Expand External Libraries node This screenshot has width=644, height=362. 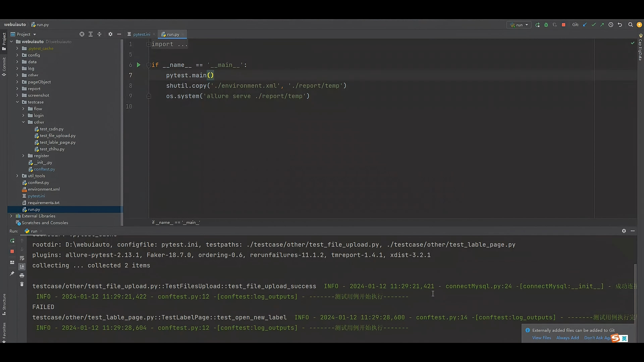click(x=11, y=216)
